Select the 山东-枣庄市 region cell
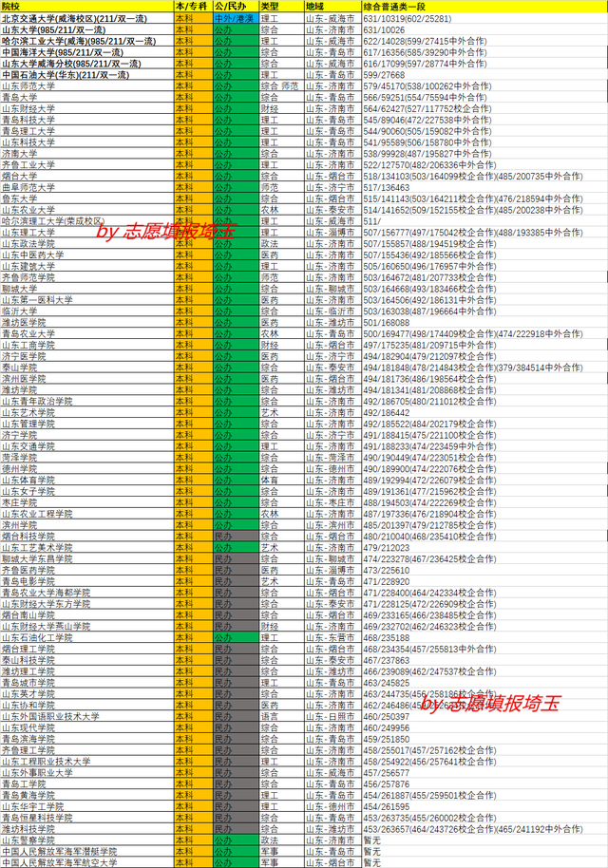608x868 pixels. coord(333,502)
